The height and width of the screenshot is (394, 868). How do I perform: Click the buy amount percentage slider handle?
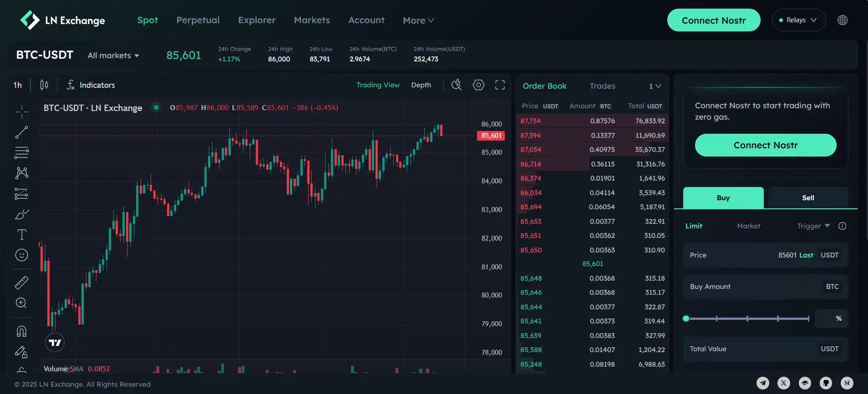686,318
